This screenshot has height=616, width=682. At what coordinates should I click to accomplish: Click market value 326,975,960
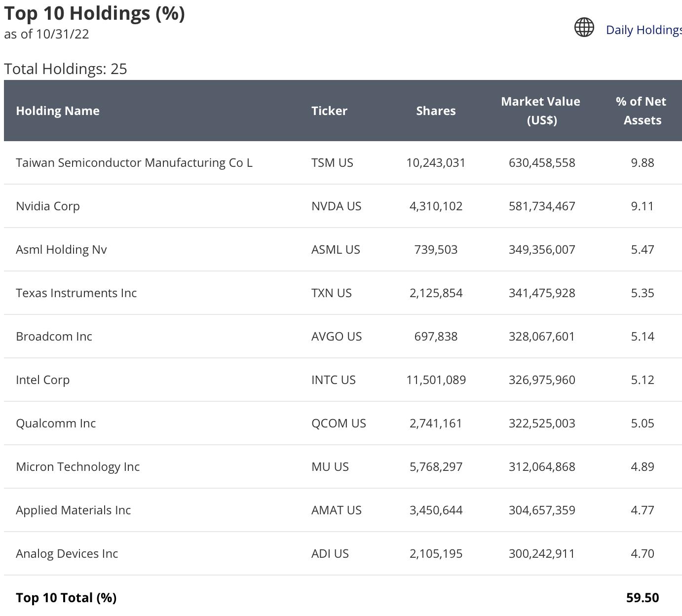point(542,380)
